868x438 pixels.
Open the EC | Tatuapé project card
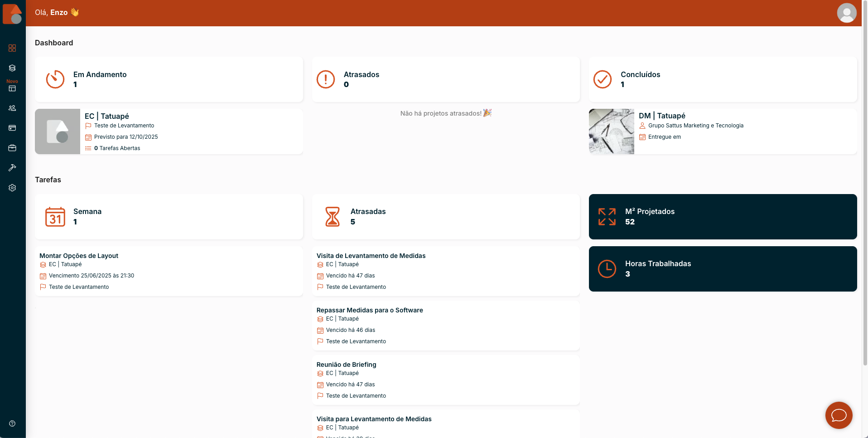pyautogui.click(x=169, y=131)
